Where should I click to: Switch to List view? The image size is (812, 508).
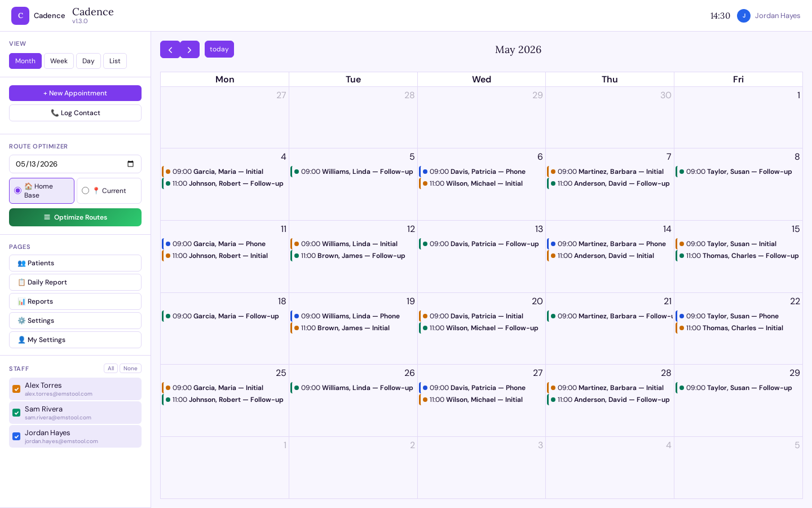click(x=115, y=61)
